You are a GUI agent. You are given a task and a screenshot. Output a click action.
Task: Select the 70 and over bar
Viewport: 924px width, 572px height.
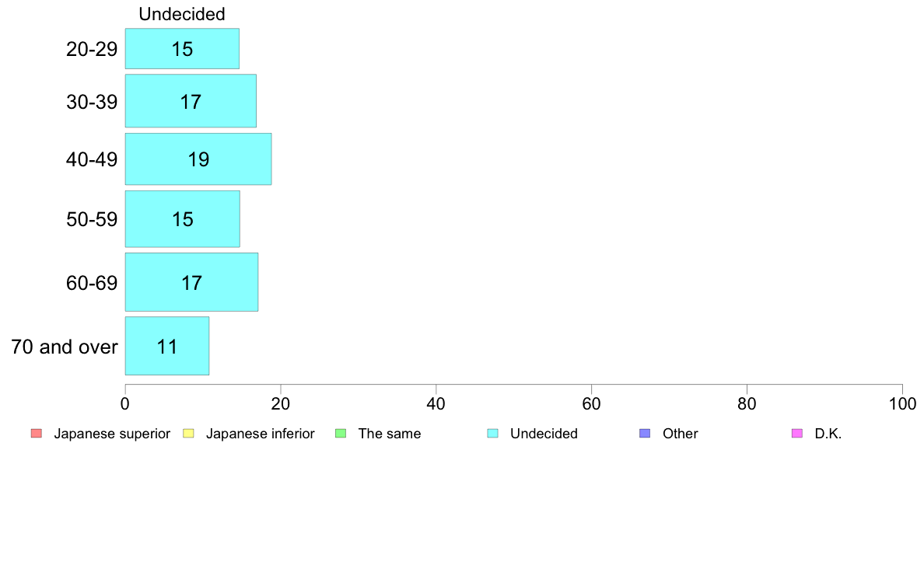[166, 346]
